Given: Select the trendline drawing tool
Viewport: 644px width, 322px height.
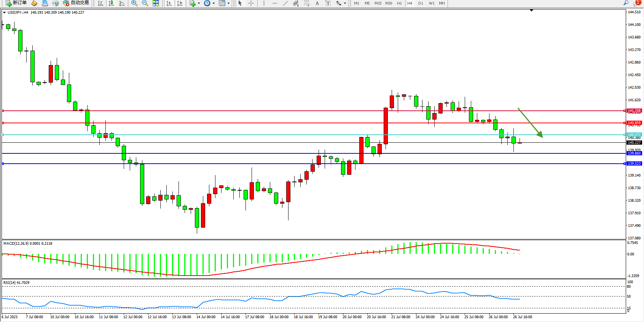Looking at the screenshot, I should [285, 3].
